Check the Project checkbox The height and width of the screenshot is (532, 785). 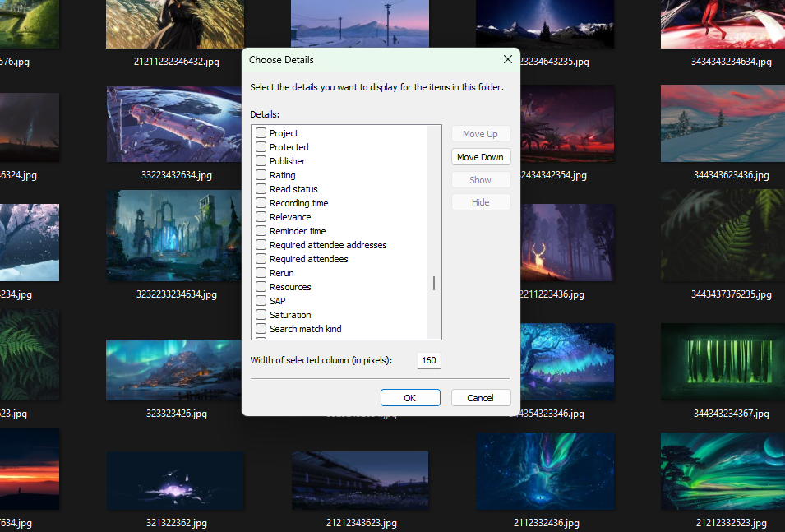(261, 133)
